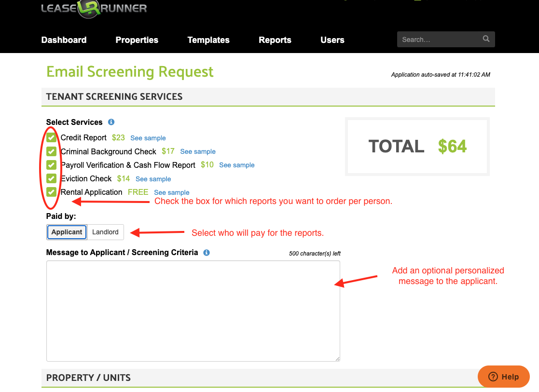The width and height of the screenshot is (539, 392).
Task: Open the Message to Applicant info icon
Action: [x=206, y=253]
